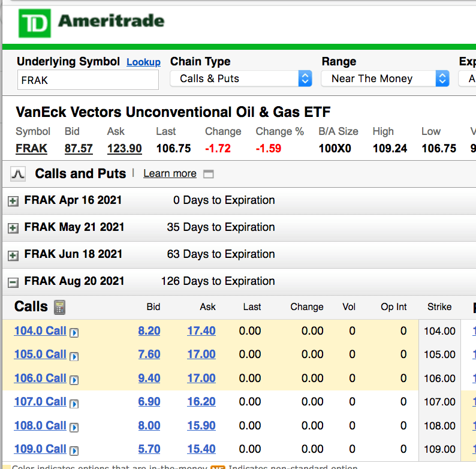Click the arrow icon next to 108.0 Call
The height and width of the screenshot is (469, 476).
(x=74, y=426)
